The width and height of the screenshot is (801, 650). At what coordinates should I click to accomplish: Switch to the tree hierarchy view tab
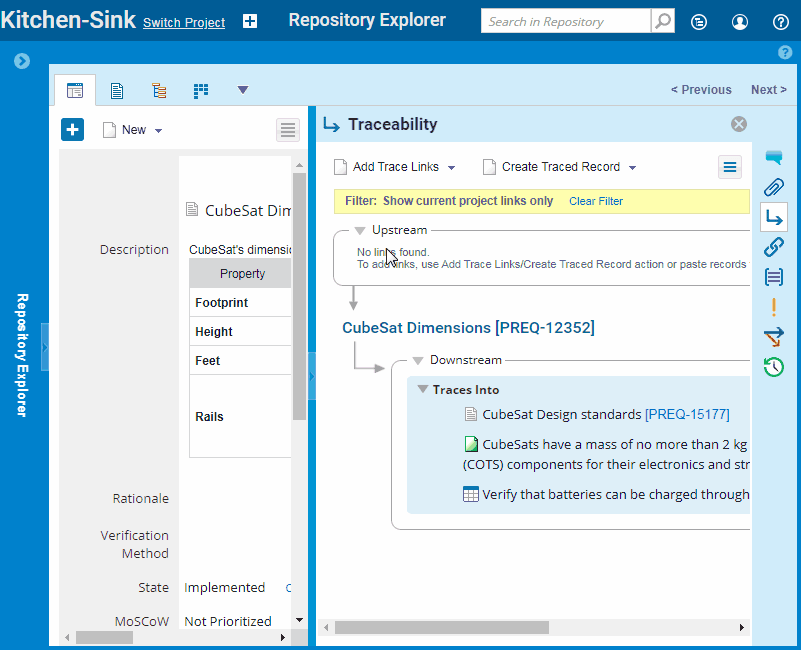tap(159, 91)
